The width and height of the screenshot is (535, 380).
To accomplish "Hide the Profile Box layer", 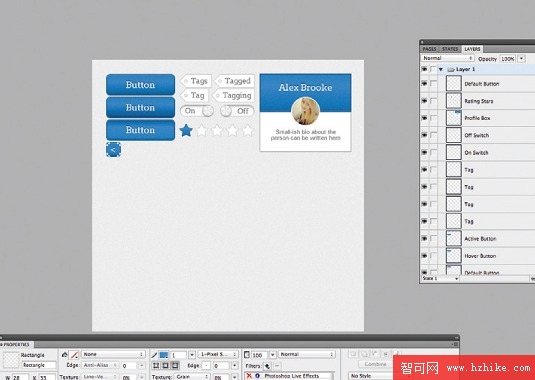I will point(424,118).
